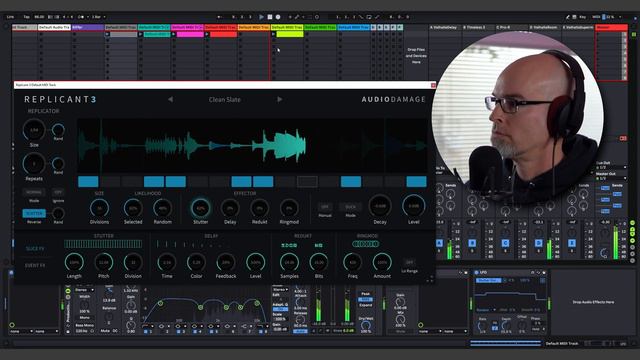The image size is (640, 360).
Task: Click Drop Files and Devices Here area
Action: [416, 56]
